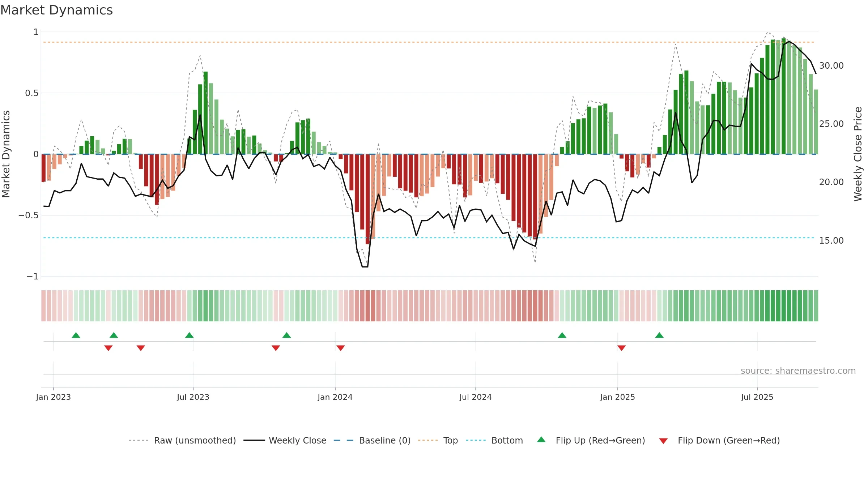Click the left axis tick label 1
Viewport: 868px width, 488px height.
(x=36, y=32)
